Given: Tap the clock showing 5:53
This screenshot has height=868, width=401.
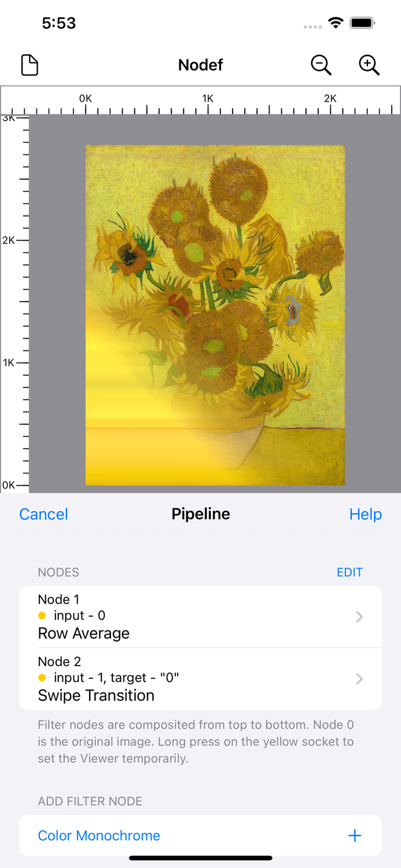Looking at the screenshot, I should point(60,23).
